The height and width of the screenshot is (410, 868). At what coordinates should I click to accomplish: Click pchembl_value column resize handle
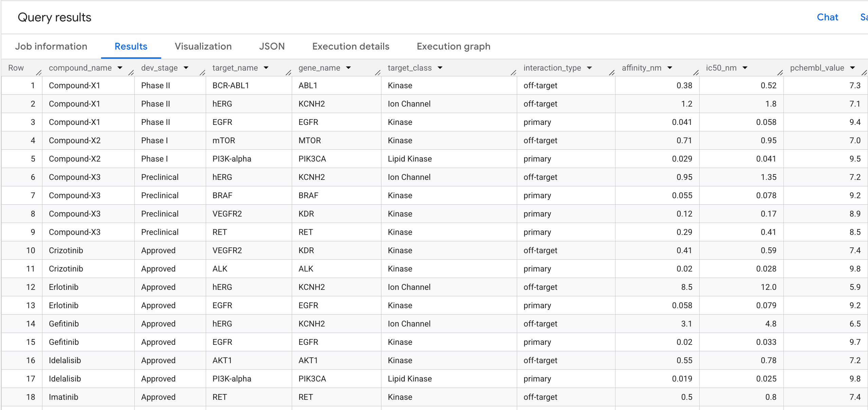click(x=864, y=72)
